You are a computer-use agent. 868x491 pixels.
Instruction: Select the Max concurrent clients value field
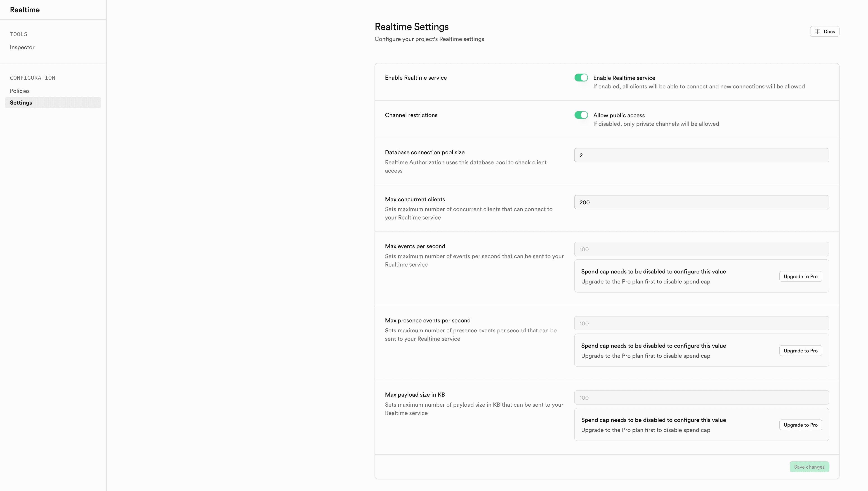(701, 202)
